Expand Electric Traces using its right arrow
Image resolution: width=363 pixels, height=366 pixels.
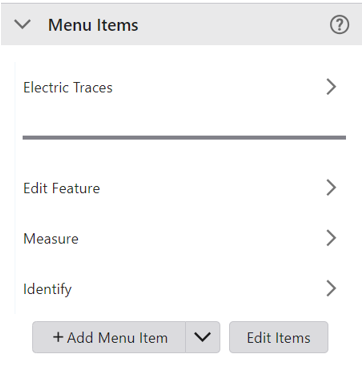[x=331, y=87]
